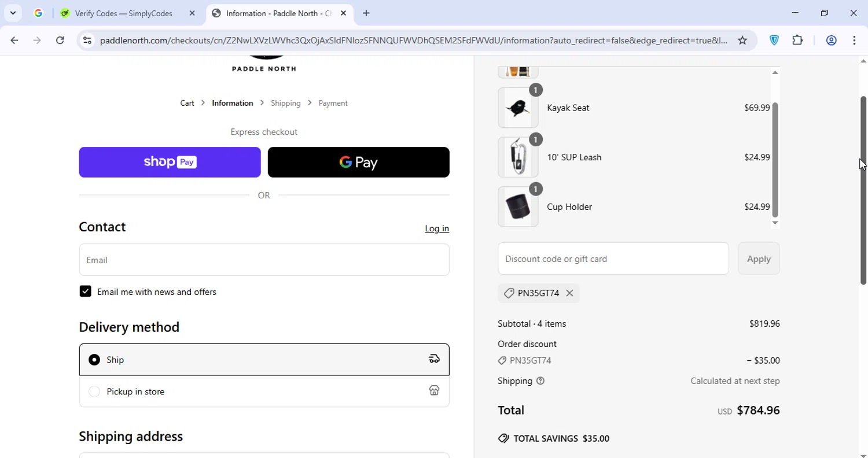Remove the PN35GT74 discount code
Screen dimensions: 868x458
[x=569, y=293]
